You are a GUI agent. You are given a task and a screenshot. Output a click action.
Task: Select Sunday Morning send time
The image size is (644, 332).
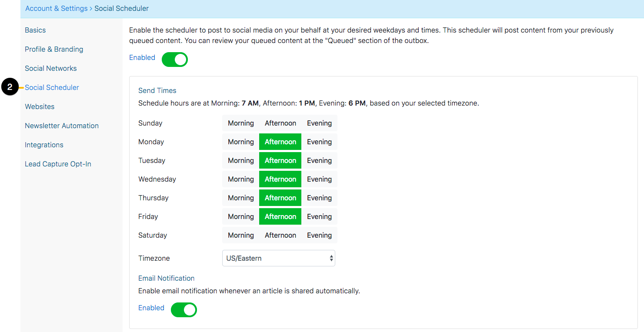coord(240,123)
